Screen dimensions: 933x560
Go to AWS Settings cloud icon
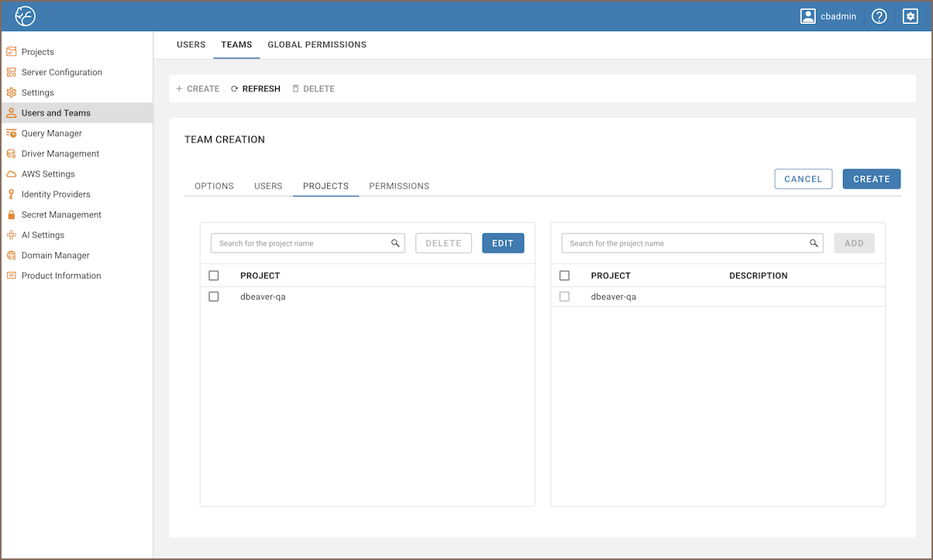[x=12, y=174]
